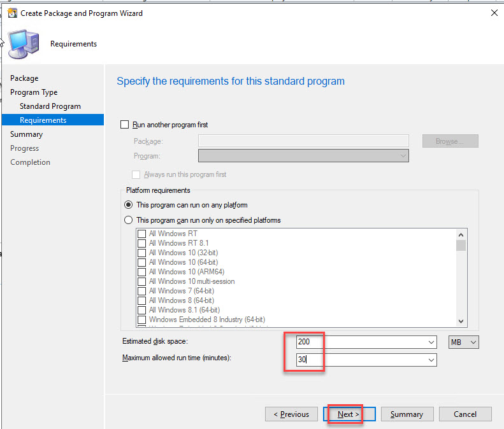Screen dimensions: 504x429
Task: Go to Package step in sidebar
Action: 24,78
